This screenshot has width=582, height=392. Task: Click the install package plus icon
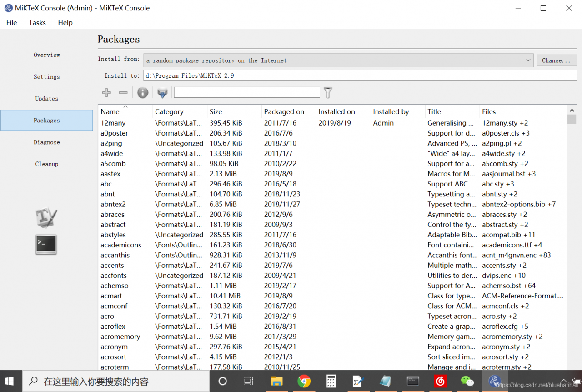point(106,93)
